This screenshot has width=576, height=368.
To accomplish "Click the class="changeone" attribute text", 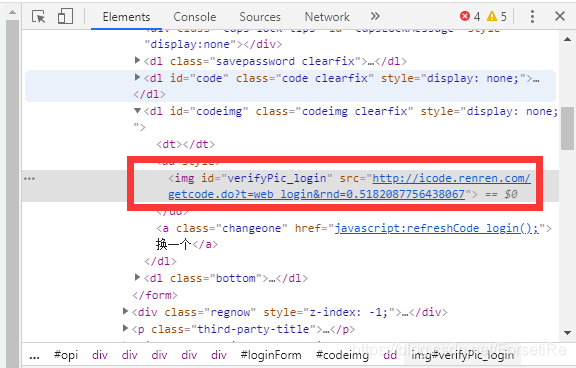I will click(231, 228).
